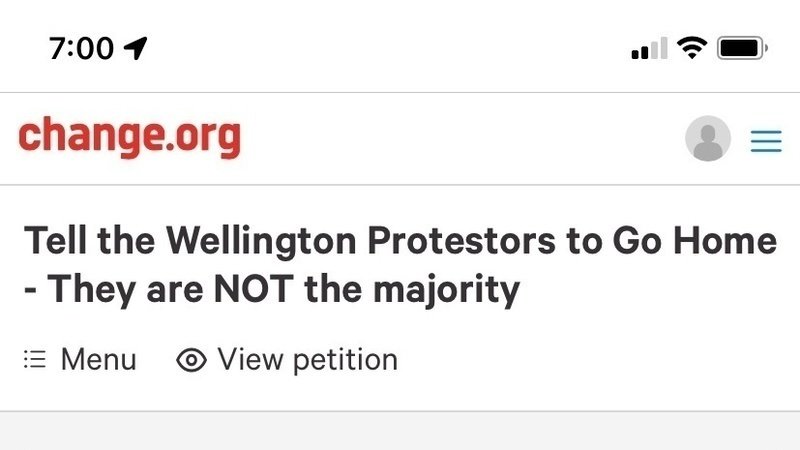Tap the cellular signal bars
Screen dimensions: 800x450
[649, 48]
